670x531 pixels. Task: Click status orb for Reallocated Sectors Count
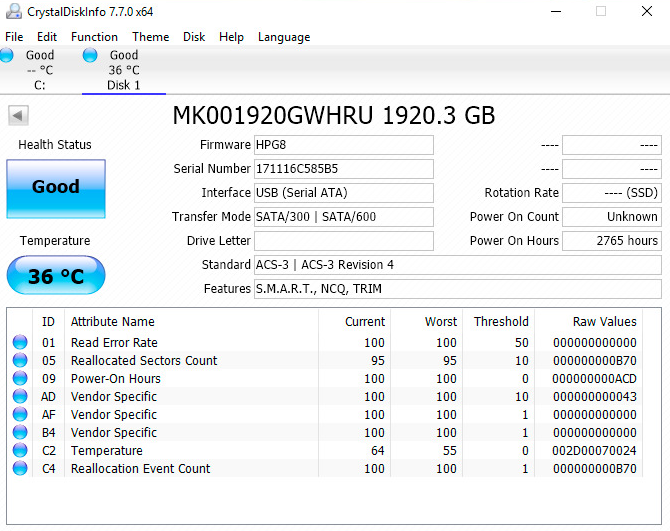(20, 360)
